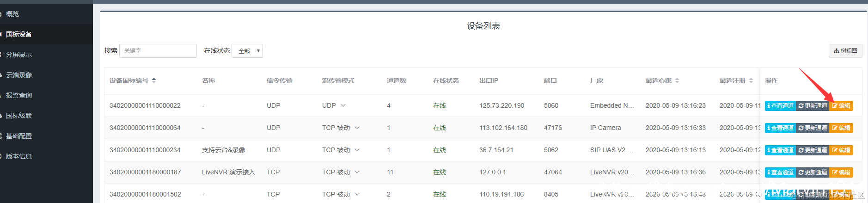
Task: Click 查看通道 for 支持云台&录像 device
Action: [x=780, y=150]
